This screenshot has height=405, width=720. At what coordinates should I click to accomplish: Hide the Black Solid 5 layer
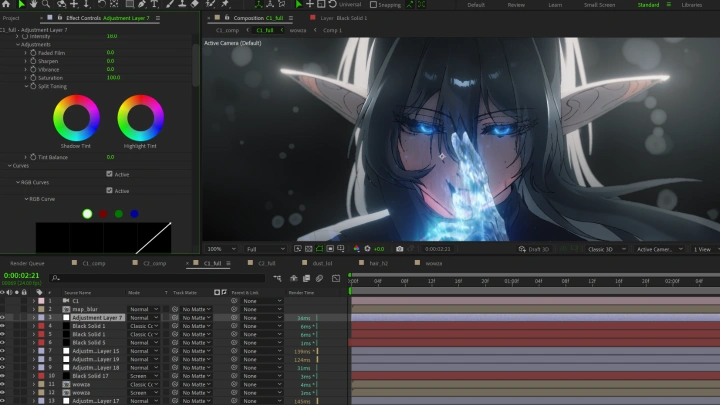click(x=2, y=343)
